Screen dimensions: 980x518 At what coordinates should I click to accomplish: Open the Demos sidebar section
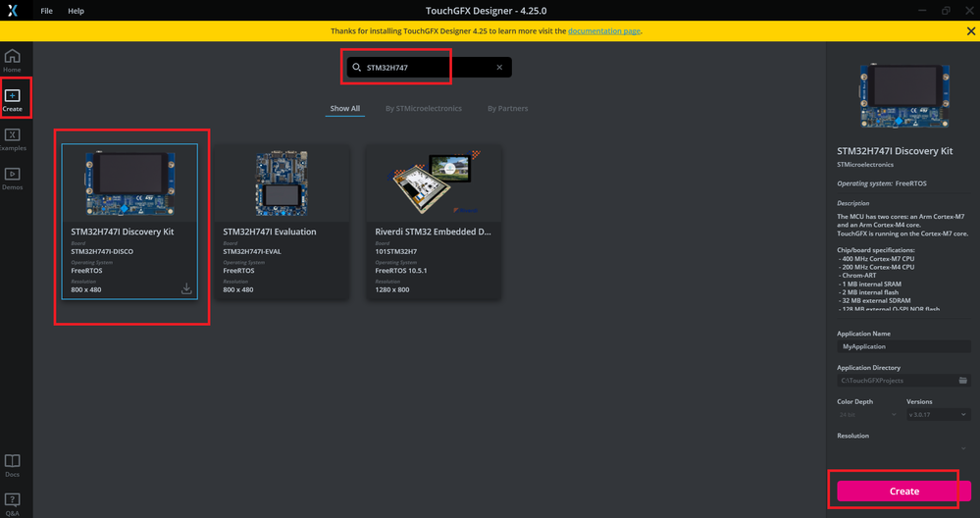click(x=12, y=179)
